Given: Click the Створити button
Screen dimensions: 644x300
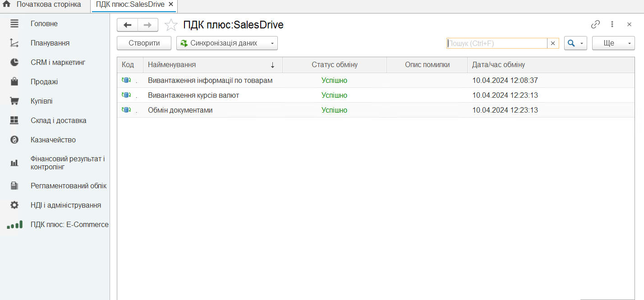Looking at the screenshot, I should pyautogui.click(x=144, y=43).
